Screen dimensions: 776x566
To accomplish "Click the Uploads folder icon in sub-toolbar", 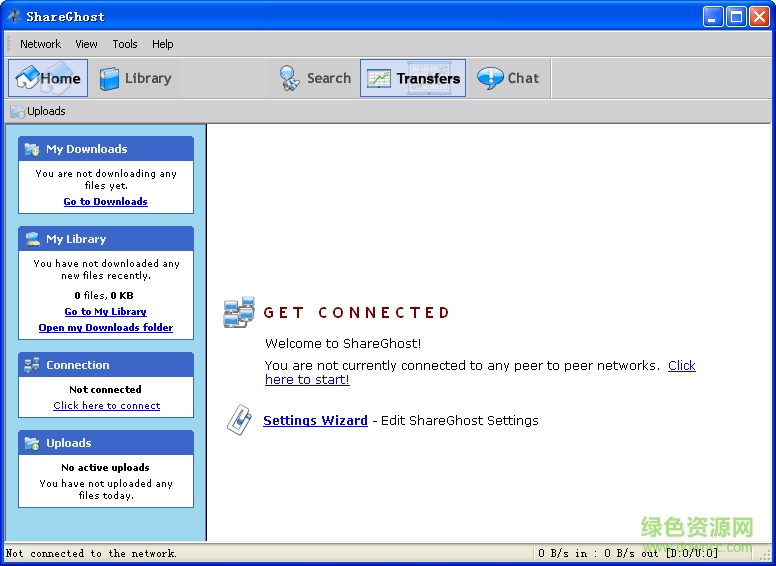I will coord(18,112).
